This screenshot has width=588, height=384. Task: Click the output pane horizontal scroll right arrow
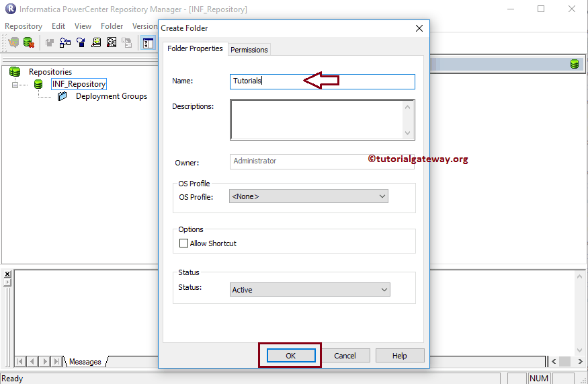[580, 362]
